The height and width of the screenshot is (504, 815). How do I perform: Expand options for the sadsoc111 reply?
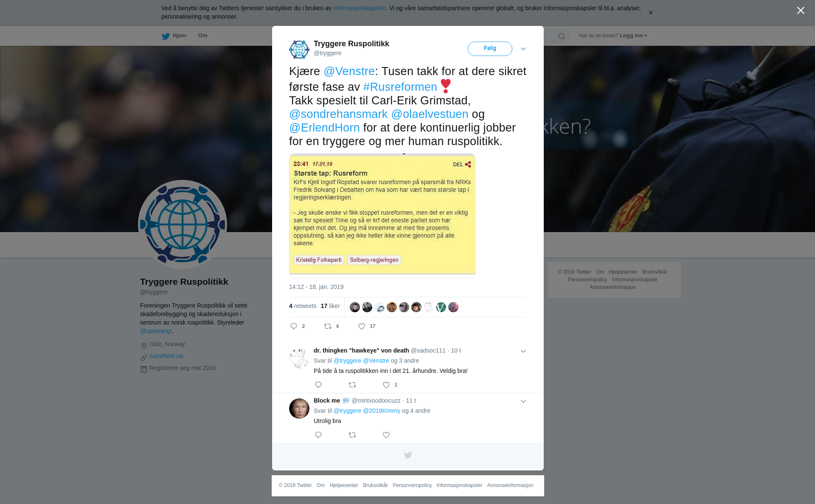click(x=523, y=351)
